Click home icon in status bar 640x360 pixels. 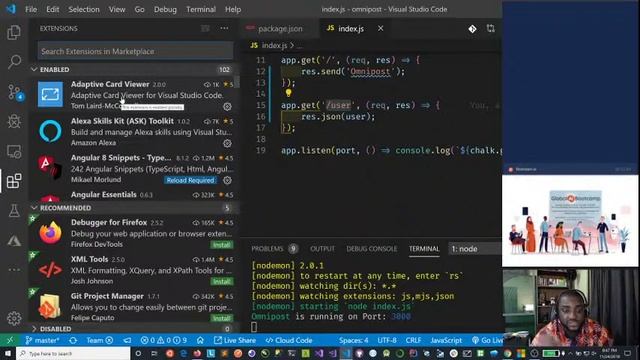(200, 340)
